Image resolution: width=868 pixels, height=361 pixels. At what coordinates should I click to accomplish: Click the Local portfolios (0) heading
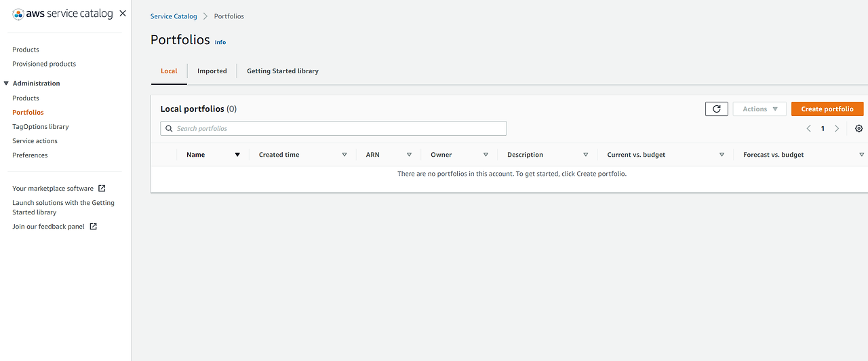point(199,109)
